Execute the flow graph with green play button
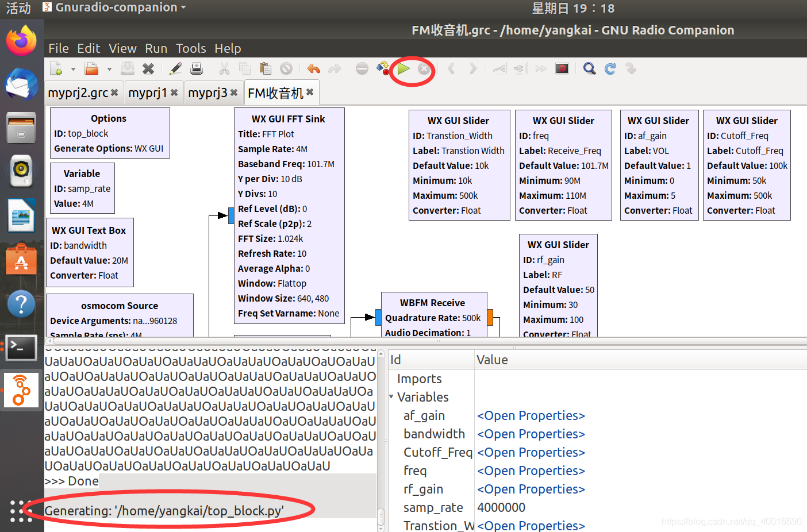The image size is (807, 532). pyautogui.click(x=403, y=69)
